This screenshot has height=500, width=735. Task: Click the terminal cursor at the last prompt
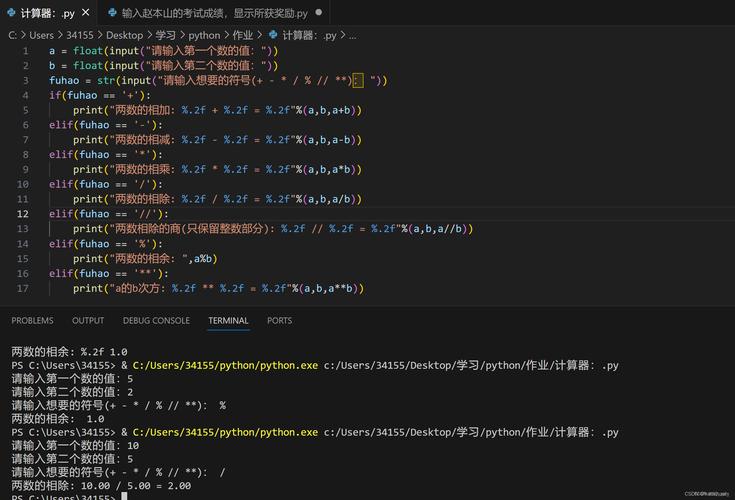click(x=124, y=496)
